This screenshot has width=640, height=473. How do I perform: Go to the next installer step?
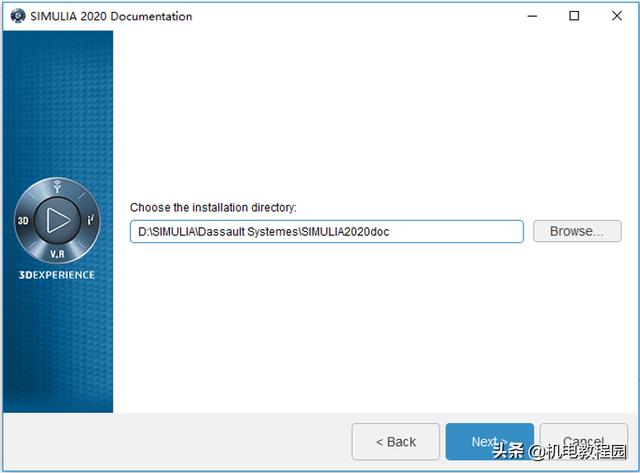pos(489,442)
